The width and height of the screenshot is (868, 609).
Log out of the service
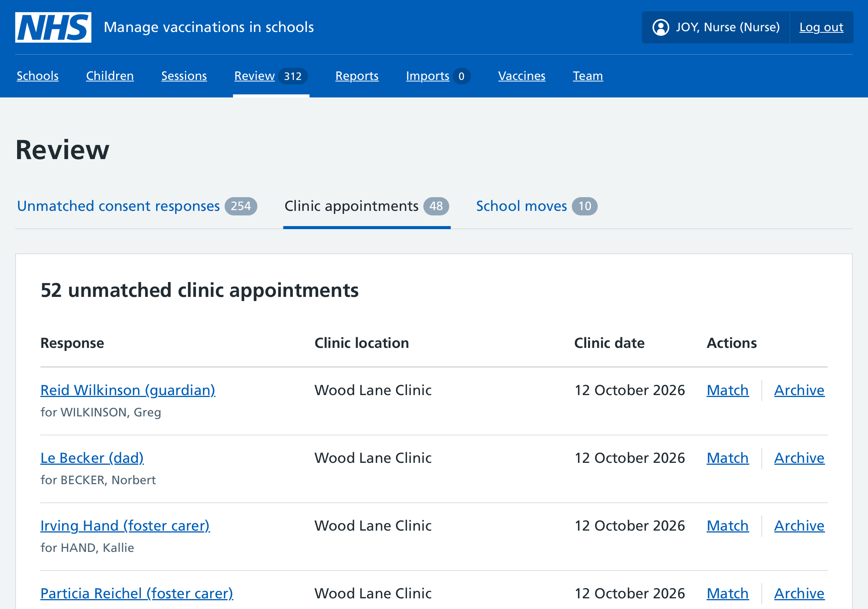[822, 27]
